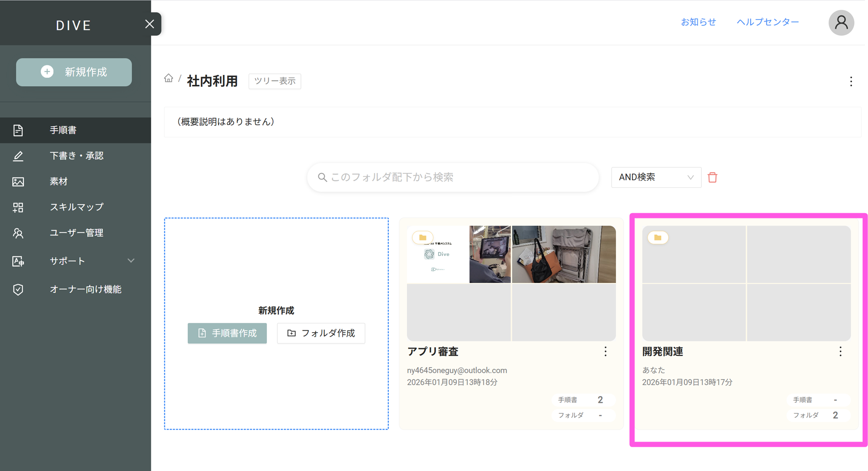Select 下書き・承認 in the sidebar
Screen dimensions: 868x471
[x=76, y=156]
